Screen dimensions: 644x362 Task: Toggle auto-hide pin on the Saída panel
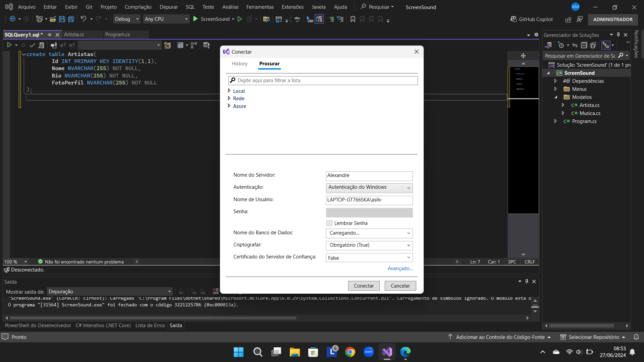[x=527, y=282]
